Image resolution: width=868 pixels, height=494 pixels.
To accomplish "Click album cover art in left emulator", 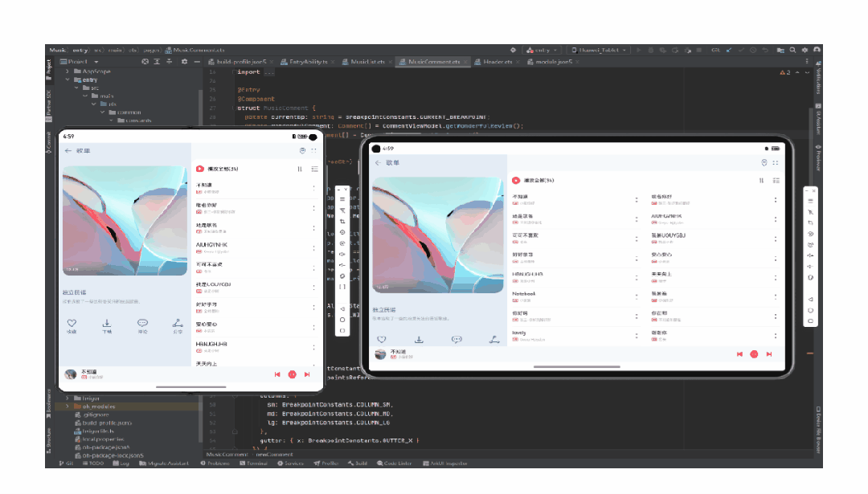I will [125, 220].
